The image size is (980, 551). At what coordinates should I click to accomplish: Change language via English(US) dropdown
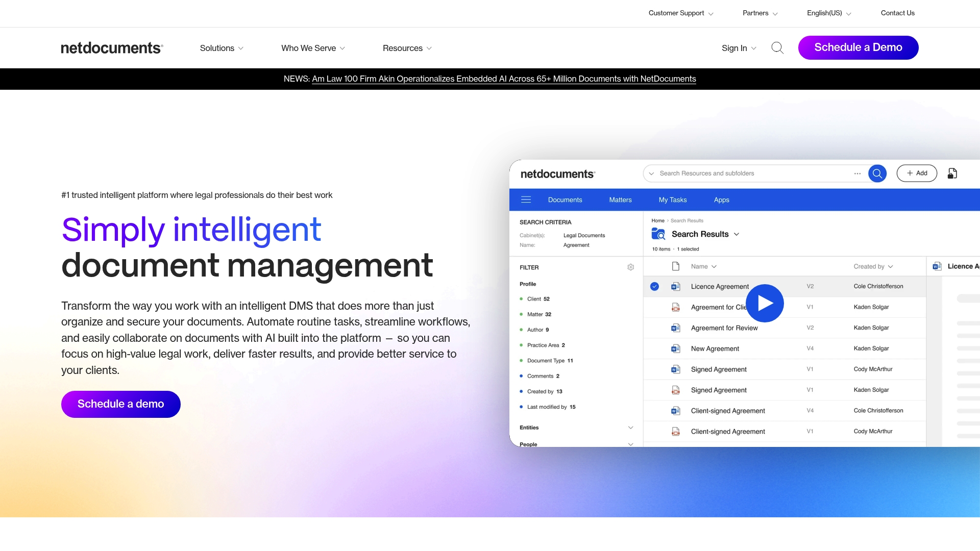point(829,13)
